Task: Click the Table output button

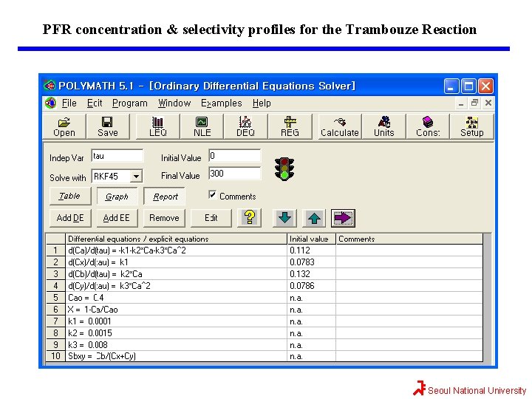Action: coord(70,196)
